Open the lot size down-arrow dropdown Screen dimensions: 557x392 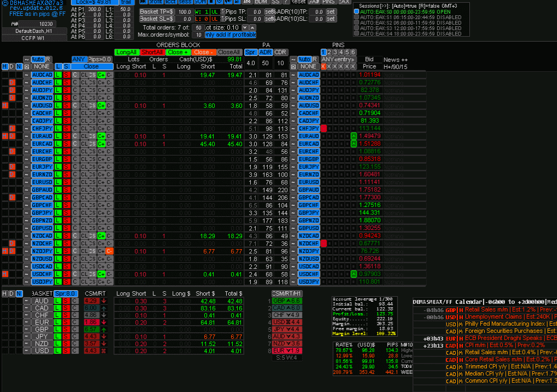coord(245,27)
